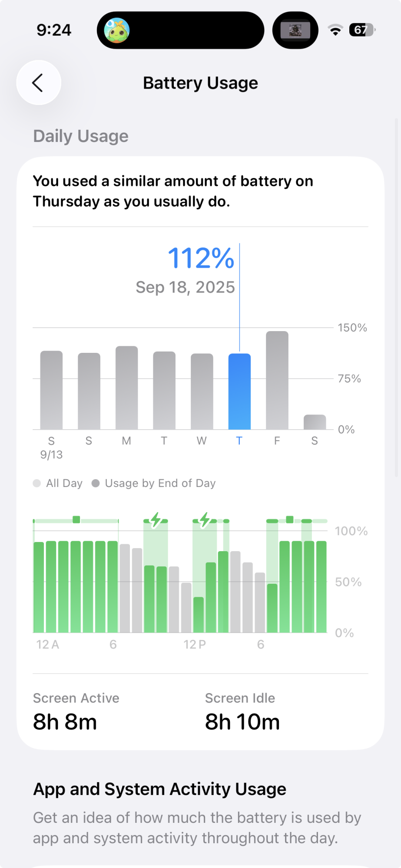This screenshot has width=401, height=868.
Task: Tap the App and System Activity Usage heading
Action: point(159,789)
